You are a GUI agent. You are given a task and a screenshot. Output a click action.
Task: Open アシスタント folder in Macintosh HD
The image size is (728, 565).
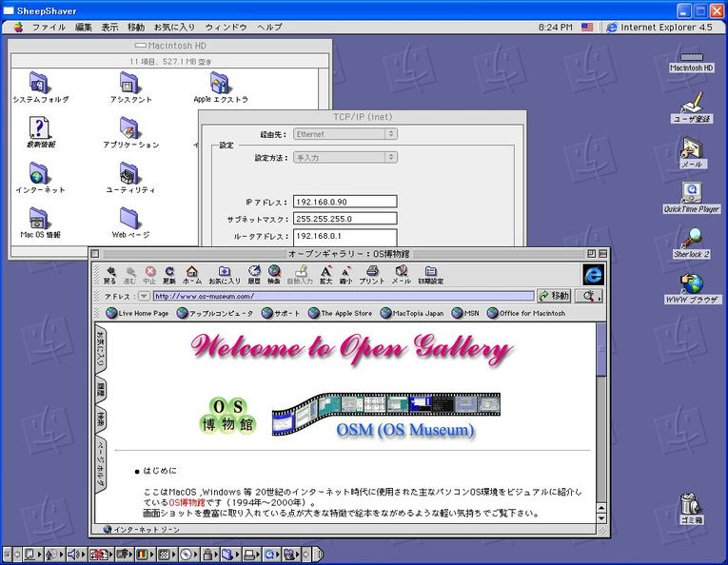click(x=130, y=88)
